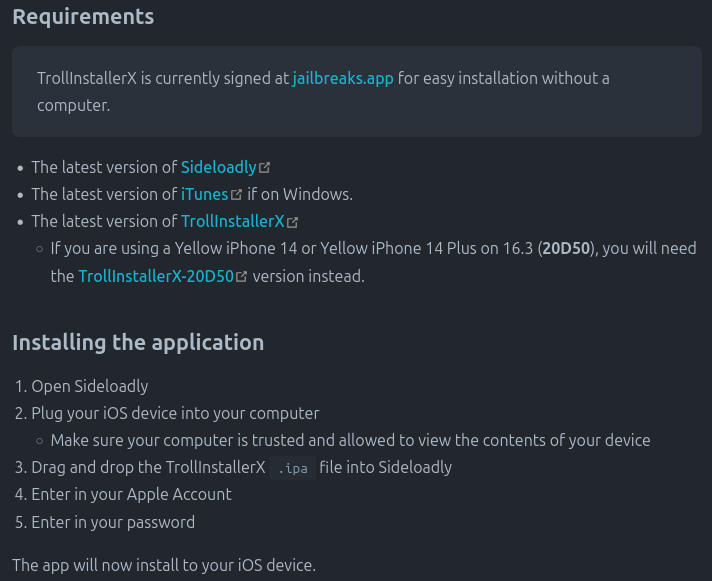
Task: Click the Drag and drop step text
Action: [148, 467]
